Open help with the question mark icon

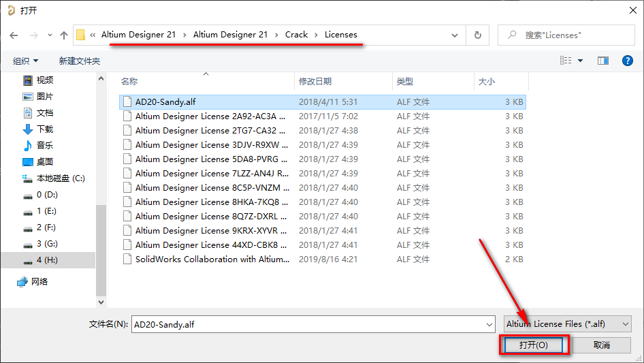pos(627,61)
